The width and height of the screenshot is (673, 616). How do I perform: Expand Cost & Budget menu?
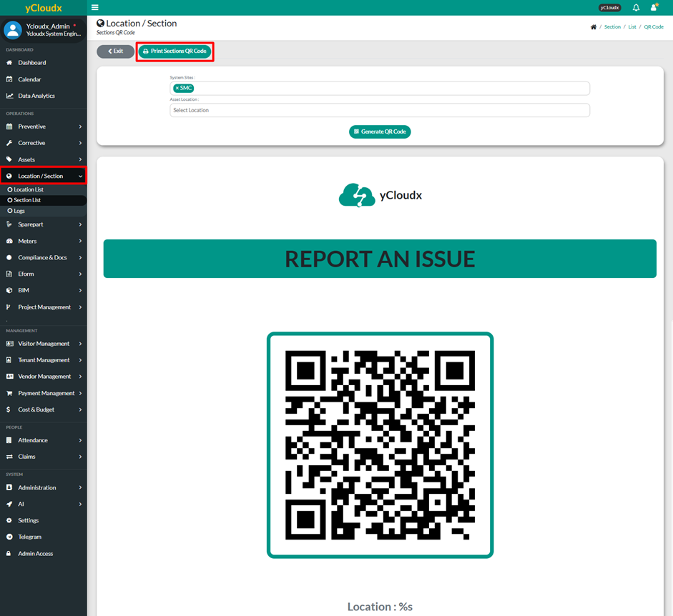coord(44,409)
